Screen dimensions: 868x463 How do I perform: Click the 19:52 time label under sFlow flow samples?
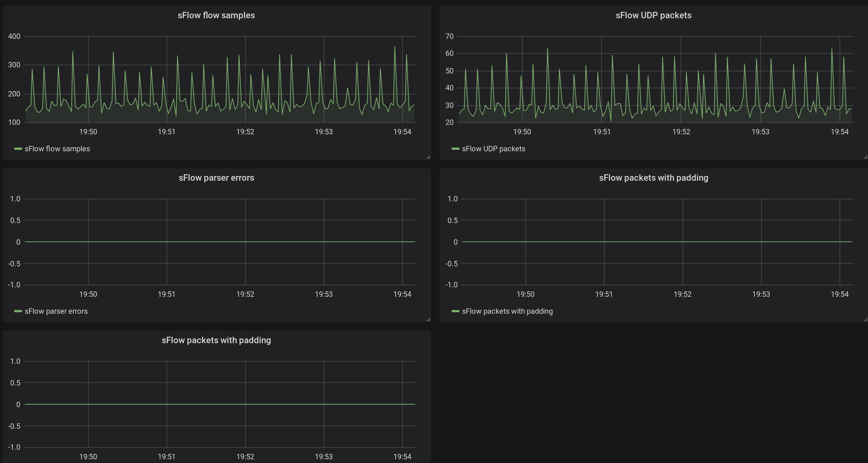(245, 132)
